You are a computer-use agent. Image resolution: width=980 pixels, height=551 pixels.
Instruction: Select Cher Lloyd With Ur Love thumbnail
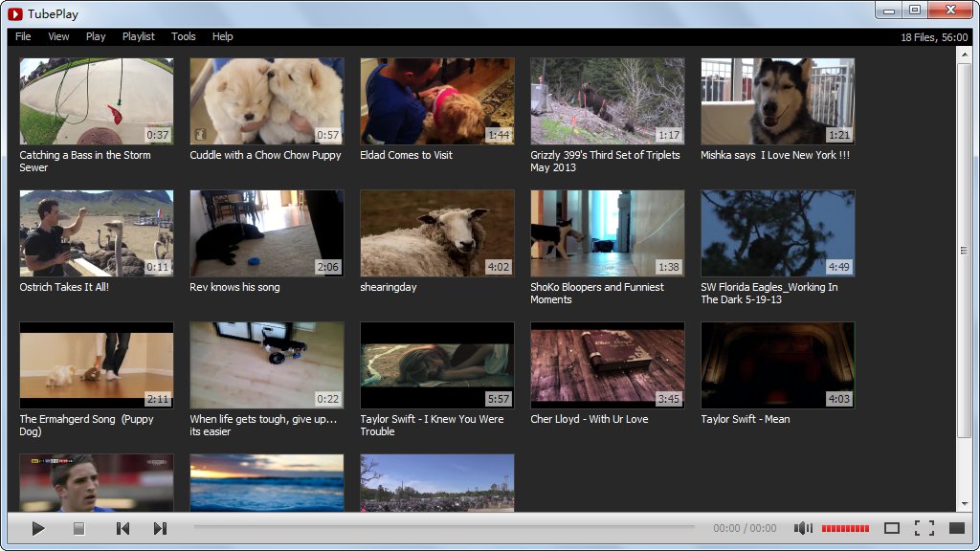608,364
